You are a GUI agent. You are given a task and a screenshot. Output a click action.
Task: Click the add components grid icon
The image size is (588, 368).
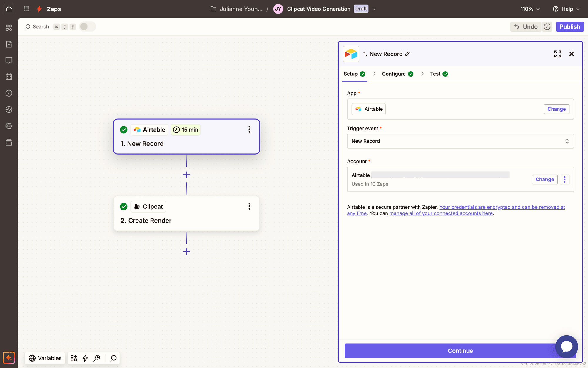(74, 358)
